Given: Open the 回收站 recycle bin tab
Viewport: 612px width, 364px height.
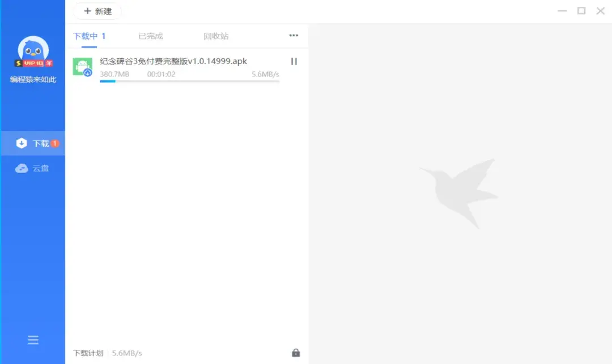Looking at the screenshot, I should click(216, 36).
